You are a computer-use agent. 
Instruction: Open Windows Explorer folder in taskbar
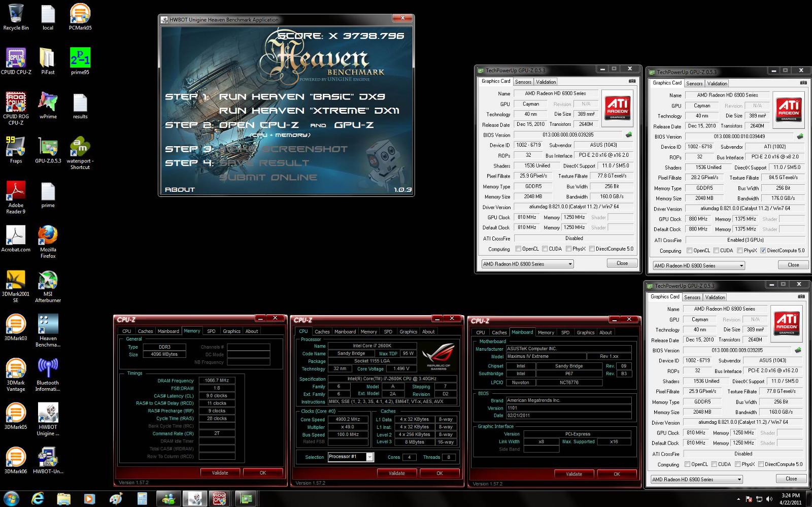64,499
